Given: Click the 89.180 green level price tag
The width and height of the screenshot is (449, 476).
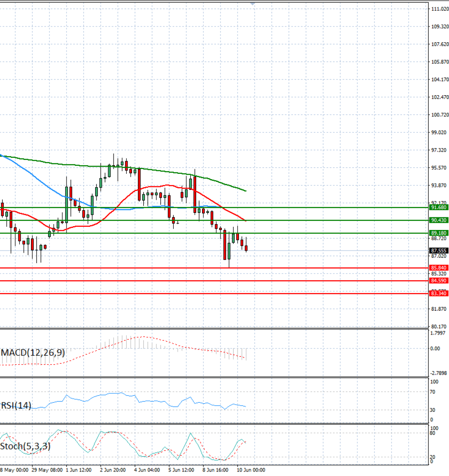Looking at the screenshot, I should 439,233.
